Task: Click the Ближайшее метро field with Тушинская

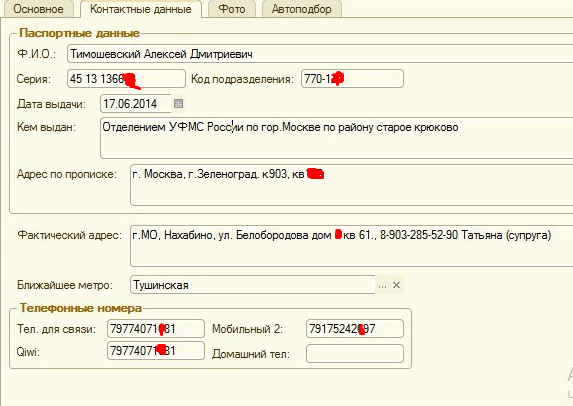Action: coord(253,285)
